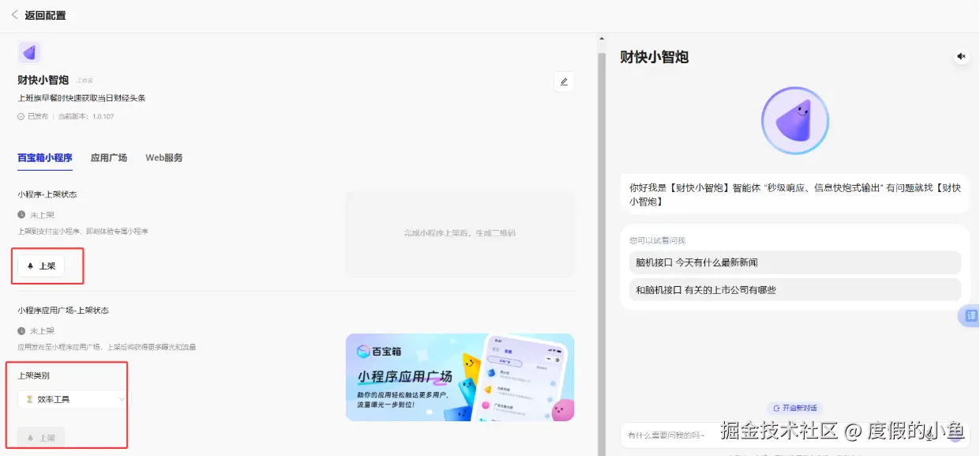This screenshot has height=456, width=980.
Task: Click the 开启新对话 button
Action: (x=795, y=408)
